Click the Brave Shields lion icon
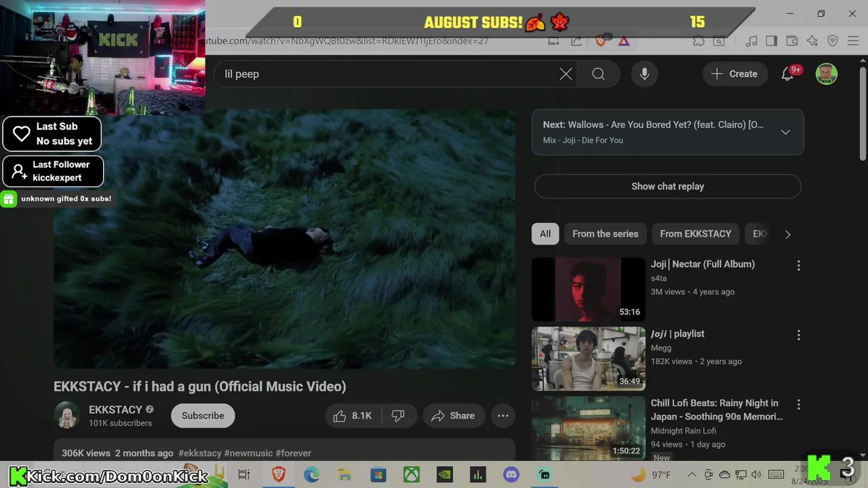 (x=600, y=41)
